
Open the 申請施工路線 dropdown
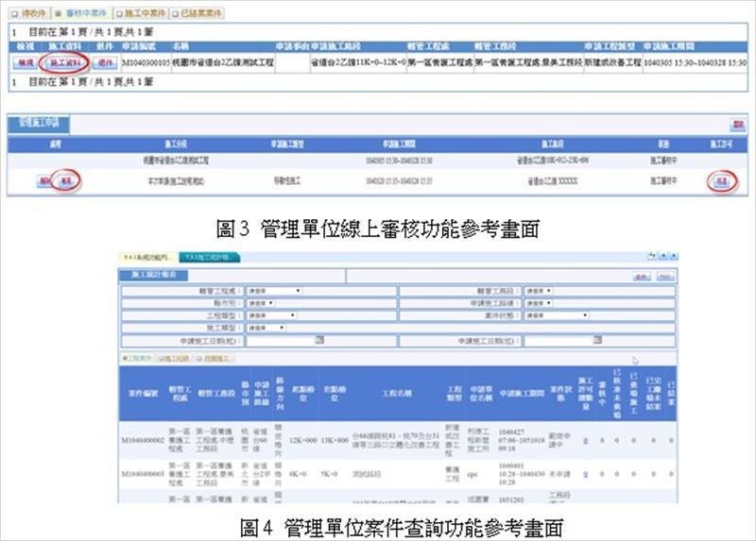[x=539, y=303]
